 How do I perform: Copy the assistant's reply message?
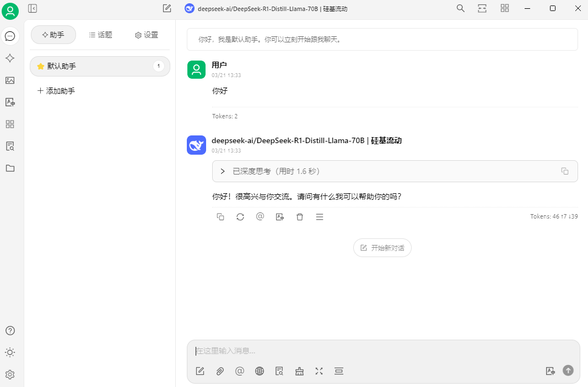click(x=220, y=217)
